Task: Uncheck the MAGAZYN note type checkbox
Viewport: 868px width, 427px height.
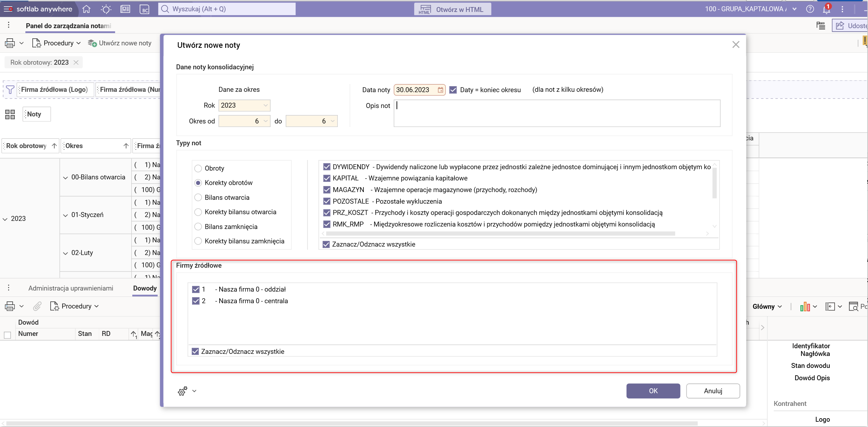Action: click(x=327, y=190)
